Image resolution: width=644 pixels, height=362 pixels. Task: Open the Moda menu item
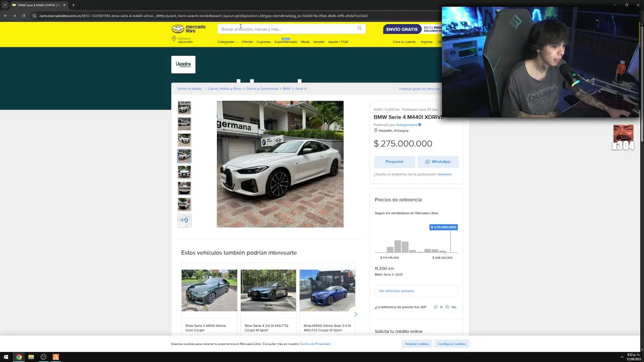305,42
